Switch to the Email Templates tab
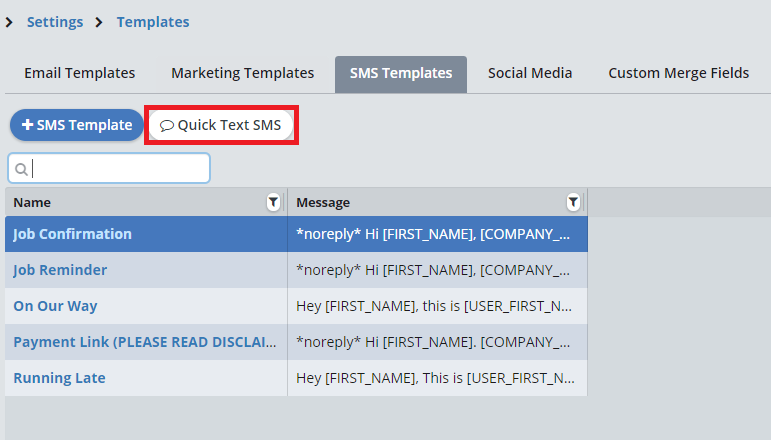 click(79, 73)
